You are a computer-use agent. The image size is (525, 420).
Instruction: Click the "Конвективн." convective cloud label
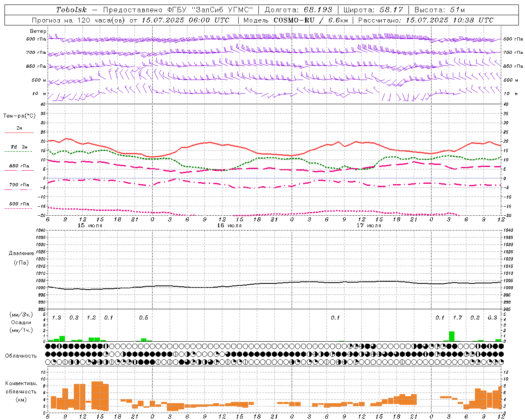click(x=21, y=383)
